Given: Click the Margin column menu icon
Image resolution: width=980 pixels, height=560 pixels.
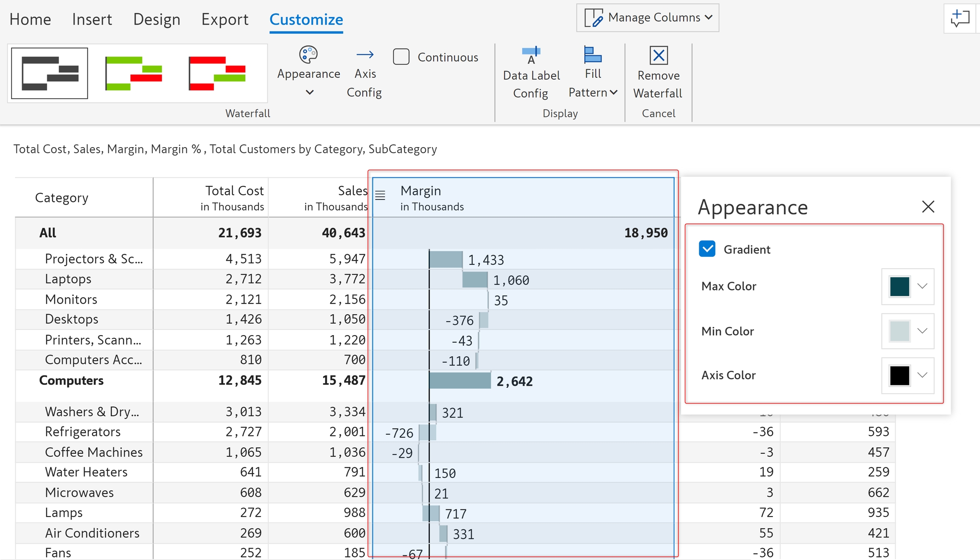Looking at the screenshot, I should 380,195.
